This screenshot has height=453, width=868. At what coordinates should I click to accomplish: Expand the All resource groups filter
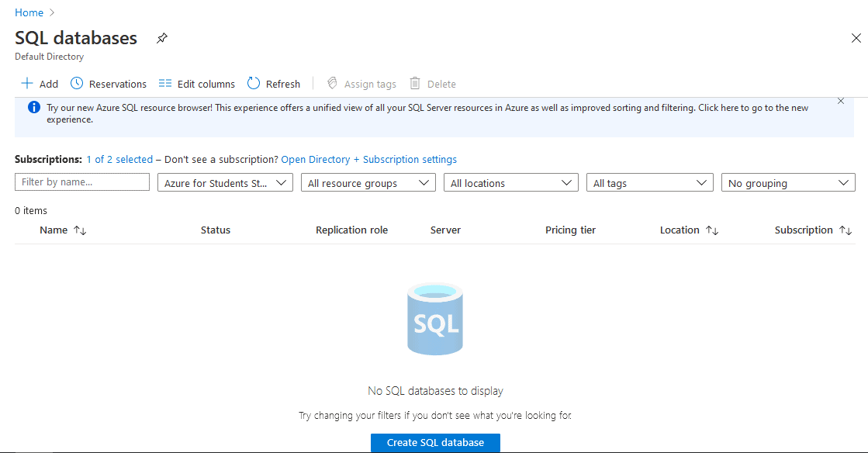tap(368, 182)
